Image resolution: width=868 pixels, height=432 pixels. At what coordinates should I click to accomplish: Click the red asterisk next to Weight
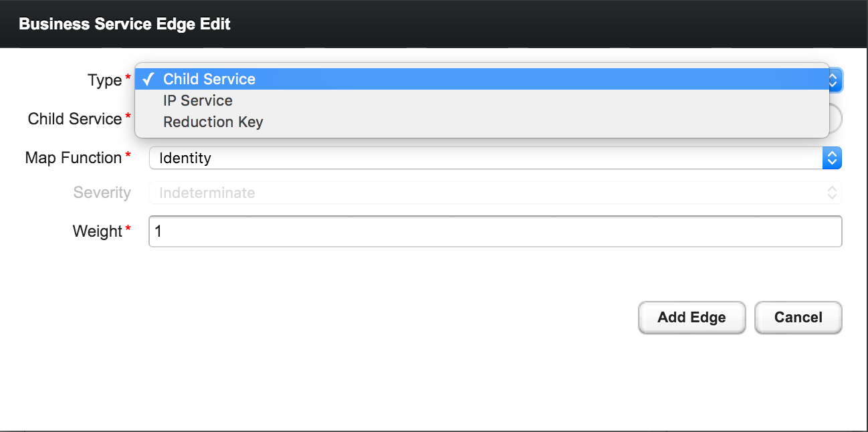pos(128,230)
